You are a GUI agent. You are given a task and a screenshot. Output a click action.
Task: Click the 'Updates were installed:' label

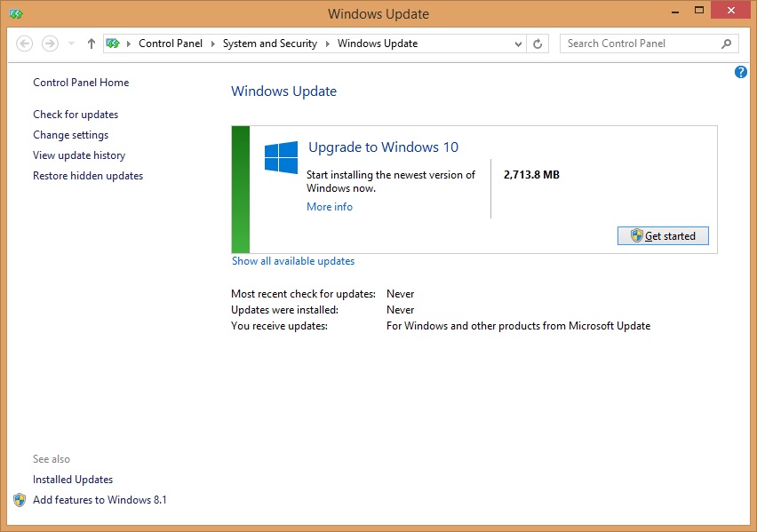[285, 310]
